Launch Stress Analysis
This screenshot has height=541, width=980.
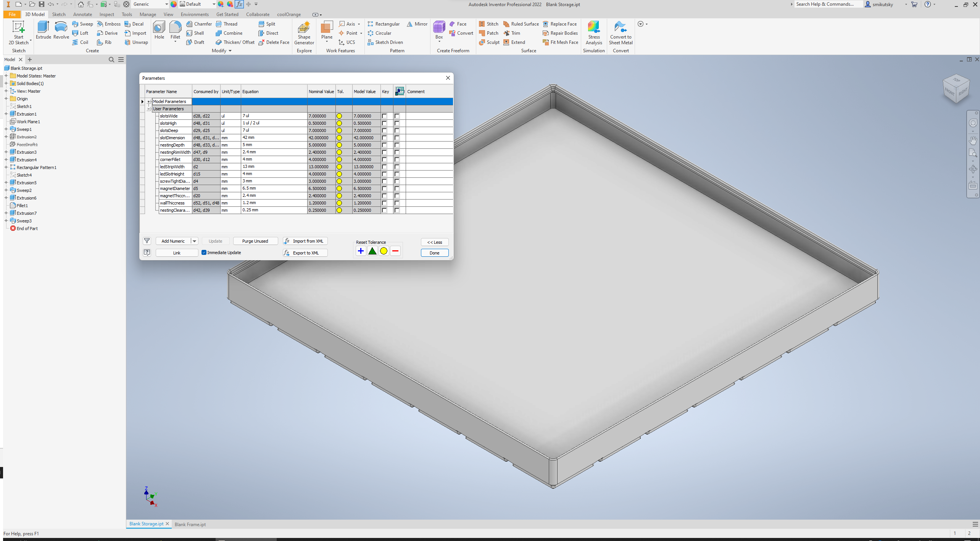point(594,33)
